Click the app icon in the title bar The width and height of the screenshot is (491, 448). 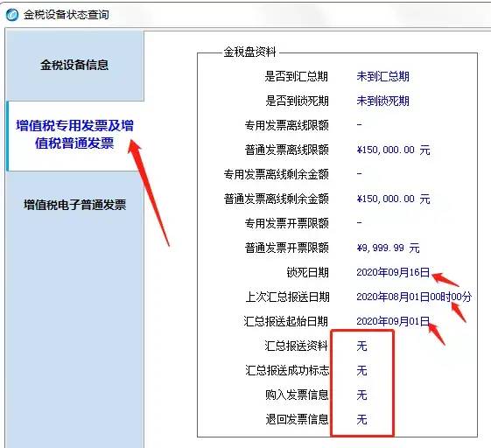coord(12,15)
